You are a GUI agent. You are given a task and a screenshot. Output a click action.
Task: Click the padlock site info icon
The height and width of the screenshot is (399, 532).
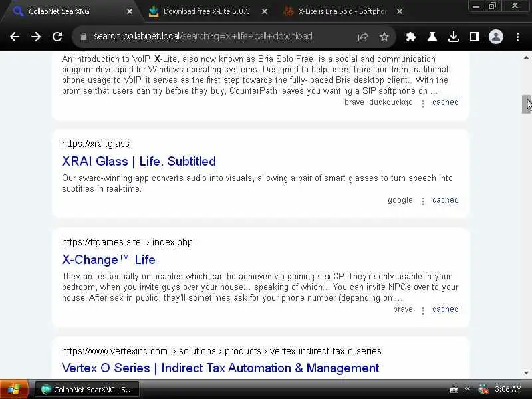click(x=84, y=37)
